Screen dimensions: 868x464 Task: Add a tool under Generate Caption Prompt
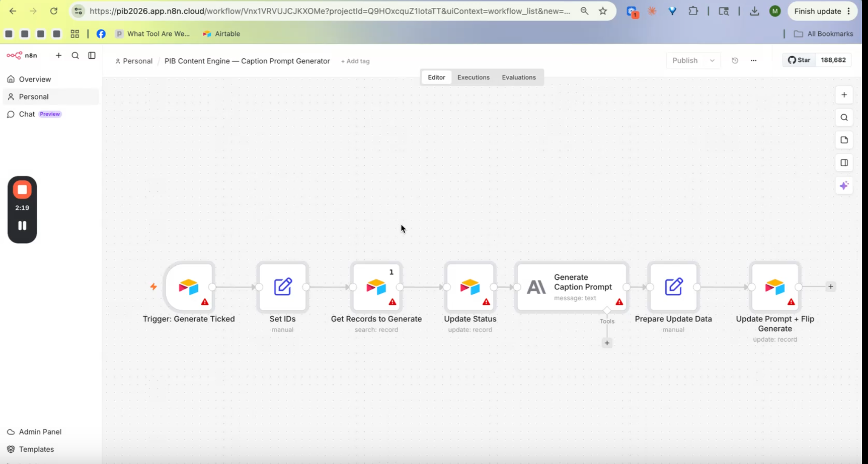coord(607,343)
